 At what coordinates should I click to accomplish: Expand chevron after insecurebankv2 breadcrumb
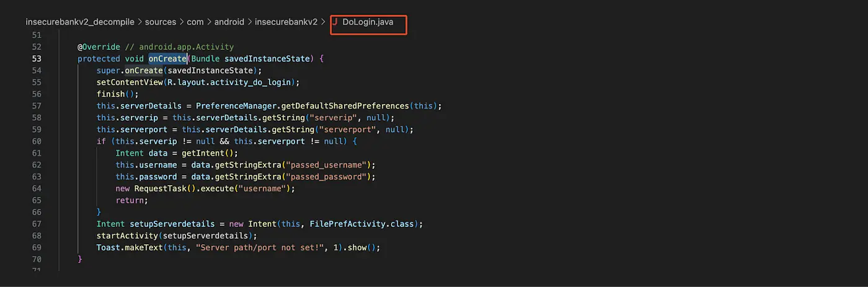(x=323, y=22)
